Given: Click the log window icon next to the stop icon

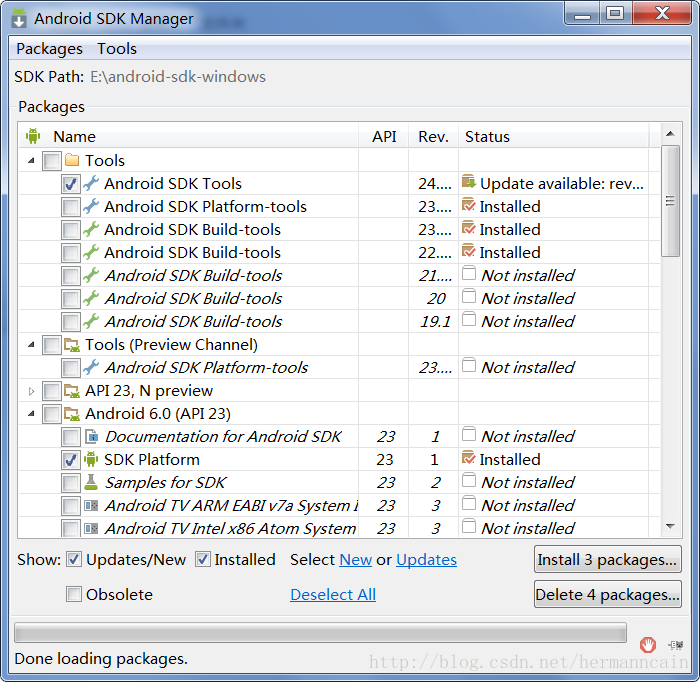Looking at the screenshot, I should click(675, 645).
